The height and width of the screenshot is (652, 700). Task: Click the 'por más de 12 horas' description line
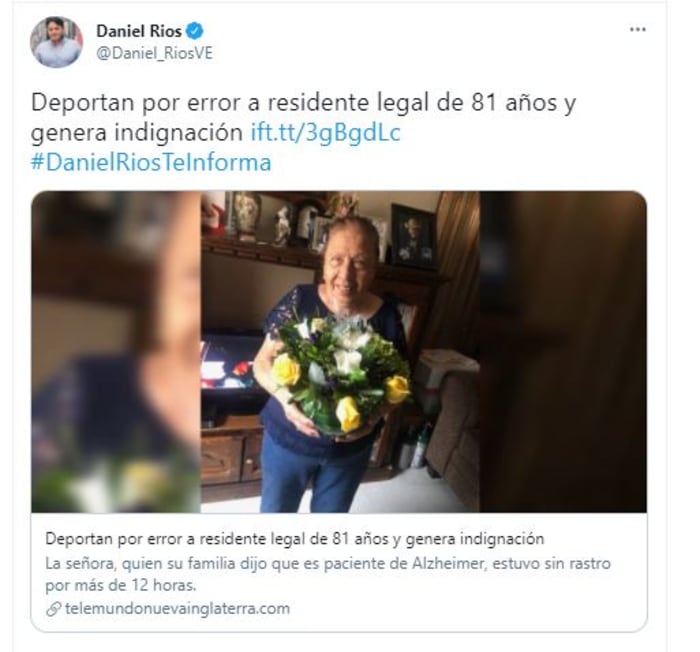(121, 585)
